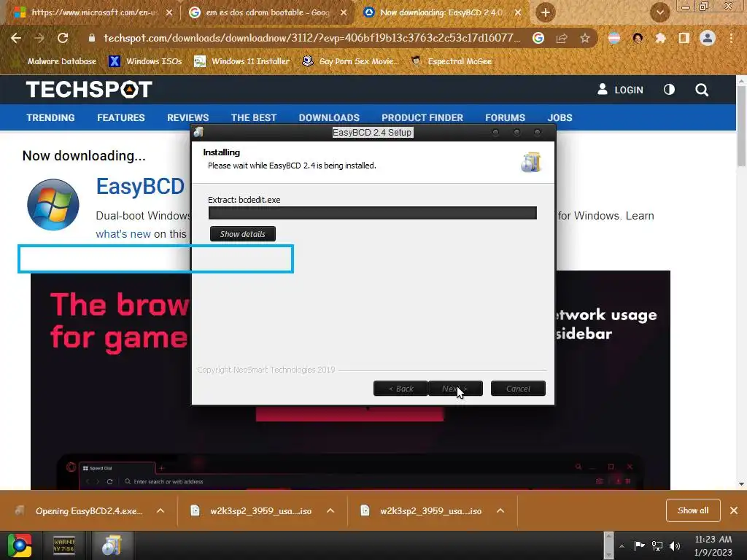
Task: Click the Back button in Setup
Action: (400, 389)
